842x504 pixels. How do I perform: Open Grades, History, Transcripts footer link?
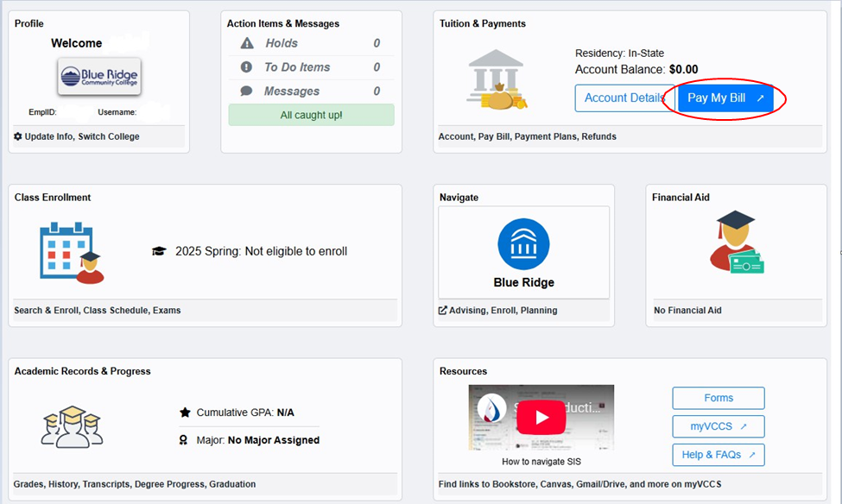pyautogui.click(x=135, y=484)
